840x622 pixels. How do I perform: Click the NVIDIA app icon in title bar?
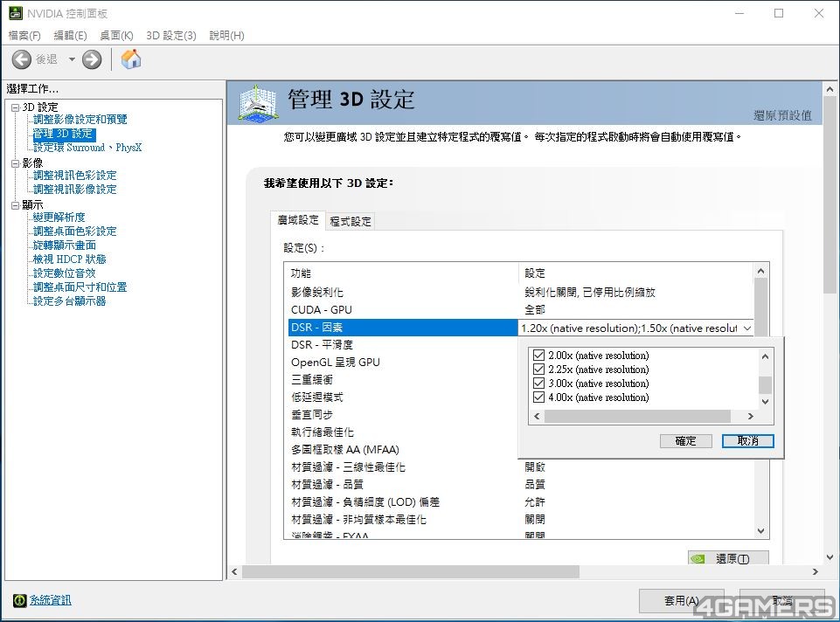click(x=15, y=13)
